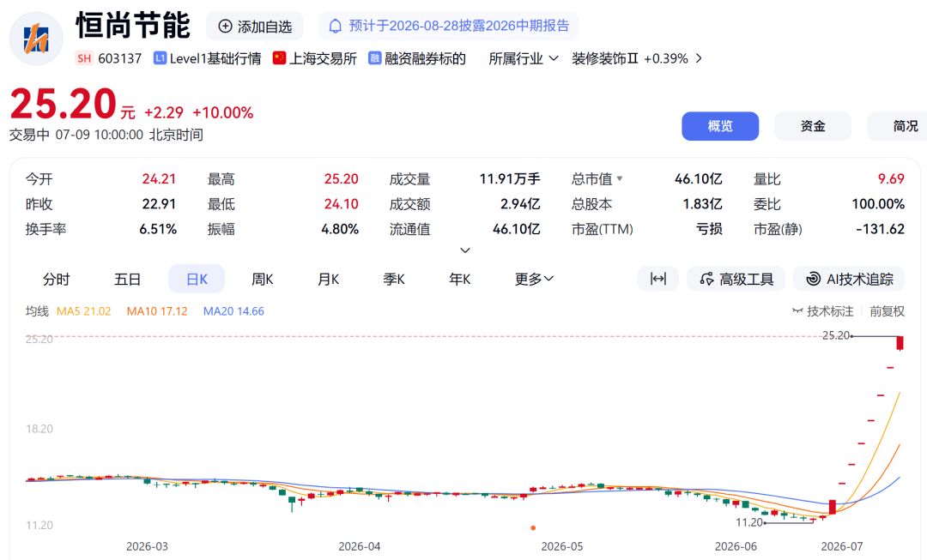Viewport: 927px width, 560px height.
Task: Click the large 25.20 current price
Action: [64, 104]
